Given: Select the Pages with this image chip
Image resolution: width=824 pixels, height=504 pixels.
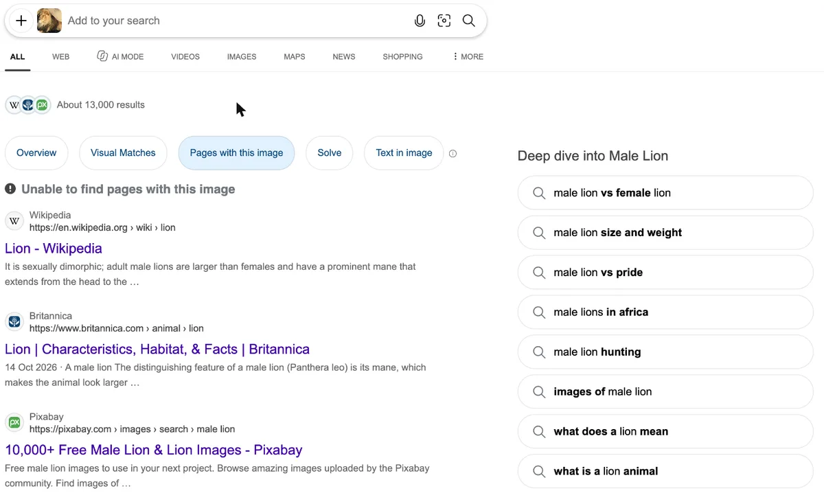Looking at the screenshot, I should (x=236, y=152).
